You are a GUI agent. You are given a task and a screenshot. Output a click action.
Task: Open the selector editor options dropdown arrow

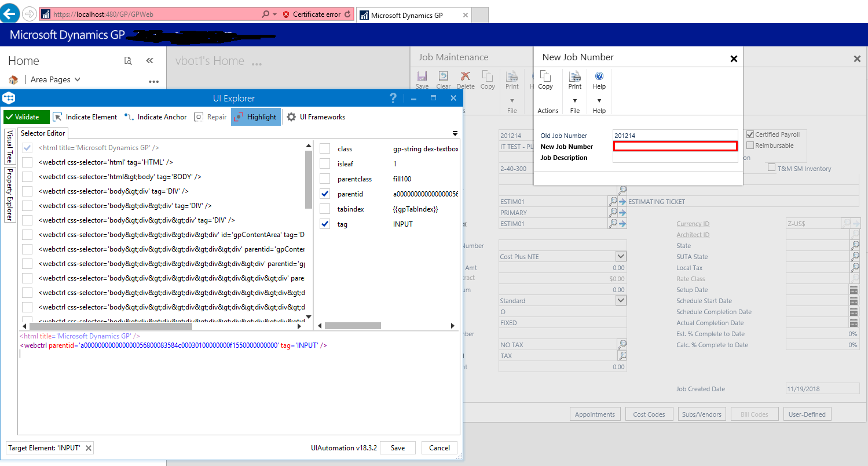tap(455, 133)
